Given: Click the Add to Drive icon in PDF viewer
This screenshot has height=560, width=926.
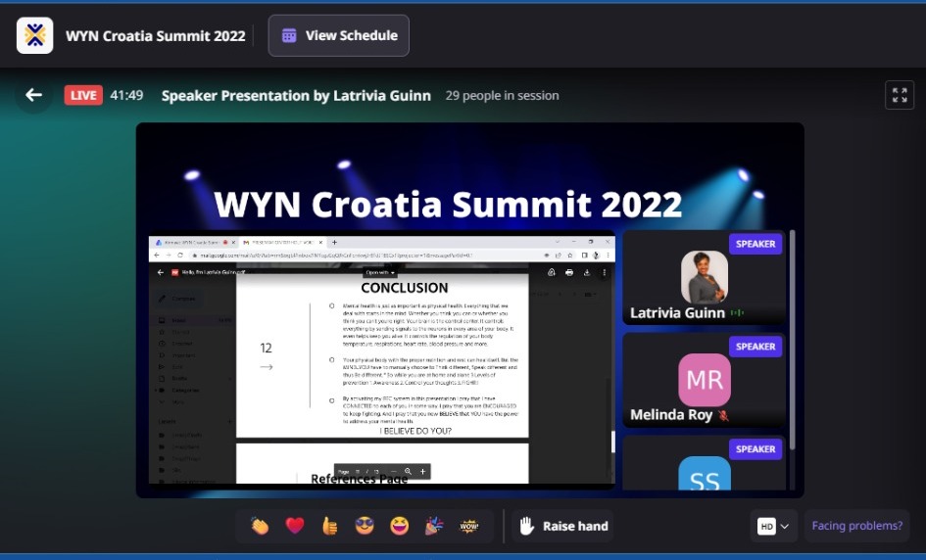Looking at the screenshot, I should click(551, 272).
